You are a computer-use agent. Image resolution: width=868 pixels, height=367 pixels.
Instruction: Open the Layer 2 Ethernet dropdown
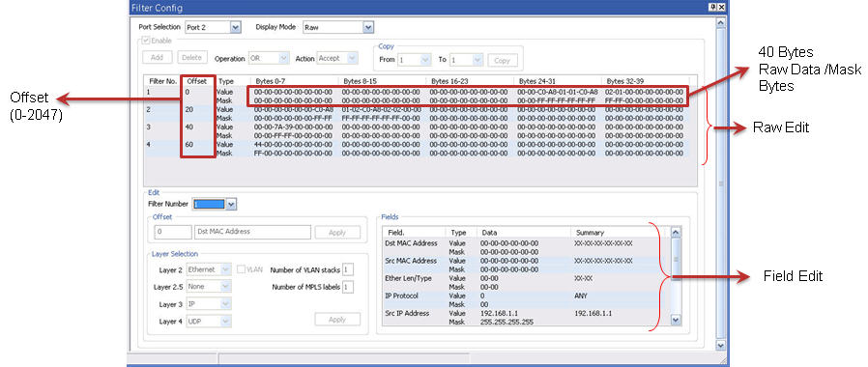coord(209,269)
